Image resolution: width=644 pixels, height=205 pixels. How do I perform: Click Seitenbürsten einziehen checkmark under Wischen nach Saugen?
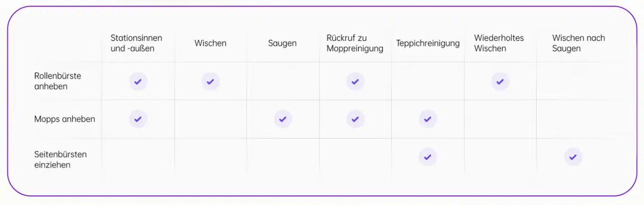(573, 157)
